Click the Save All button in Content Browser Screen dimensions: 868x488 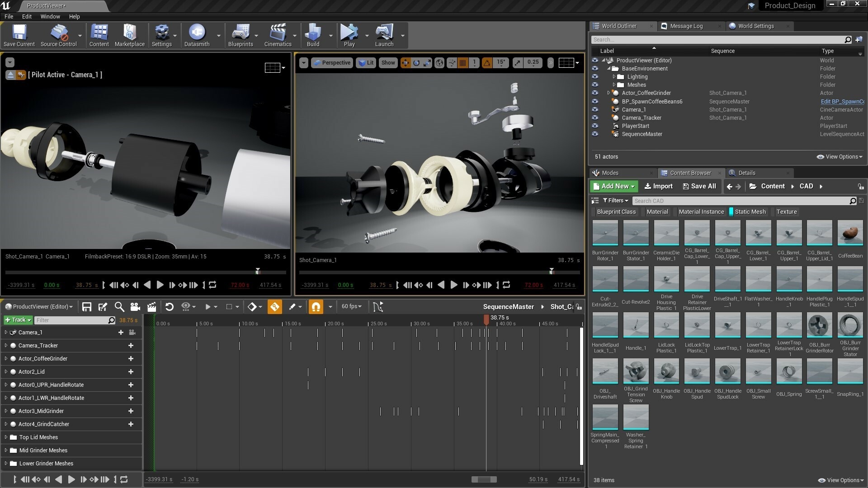tap(699, 186)
